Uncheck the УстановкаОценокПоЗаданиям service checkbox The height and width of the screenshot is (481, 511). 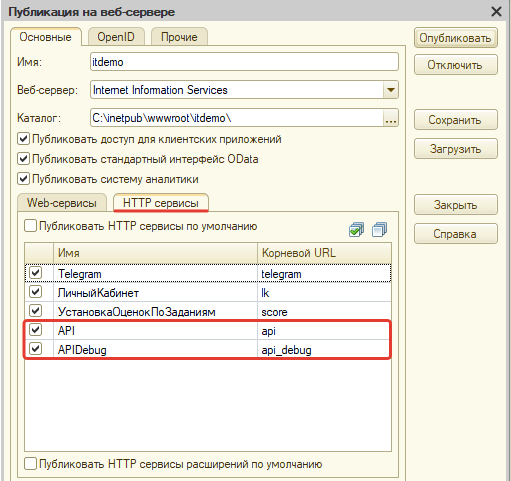35,311
